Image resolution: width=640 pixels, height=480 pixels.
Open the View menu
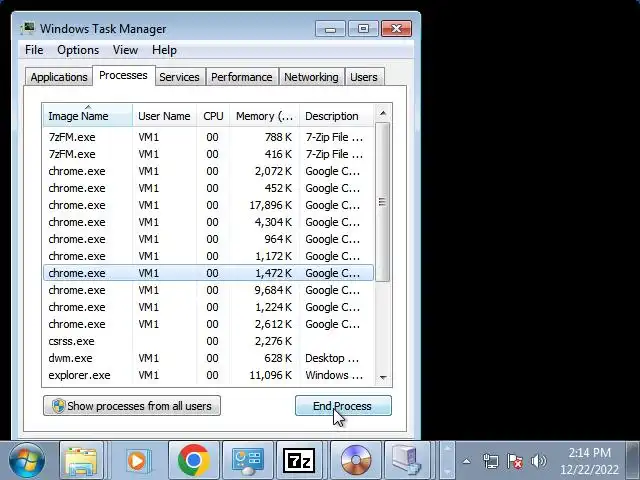[125, 50]
